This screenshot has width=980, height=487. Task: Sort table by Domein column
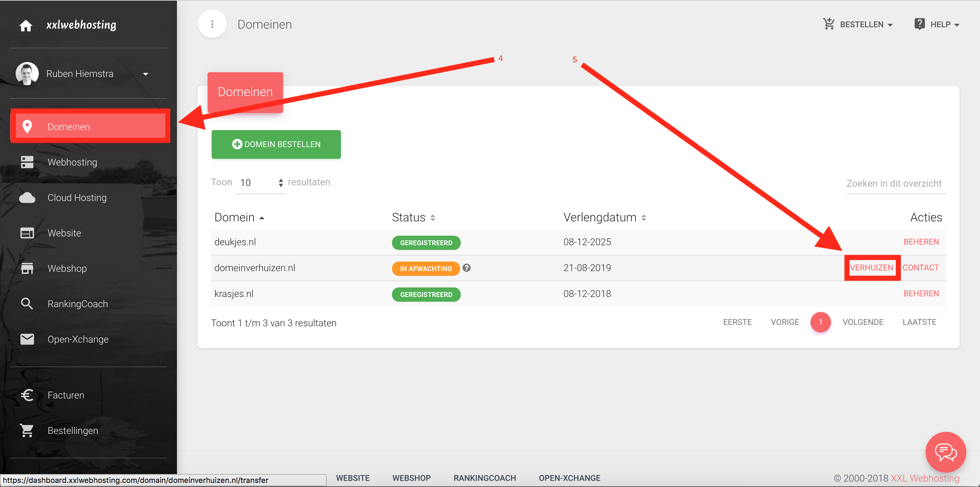pyautogui.click(x=239, y=217)
